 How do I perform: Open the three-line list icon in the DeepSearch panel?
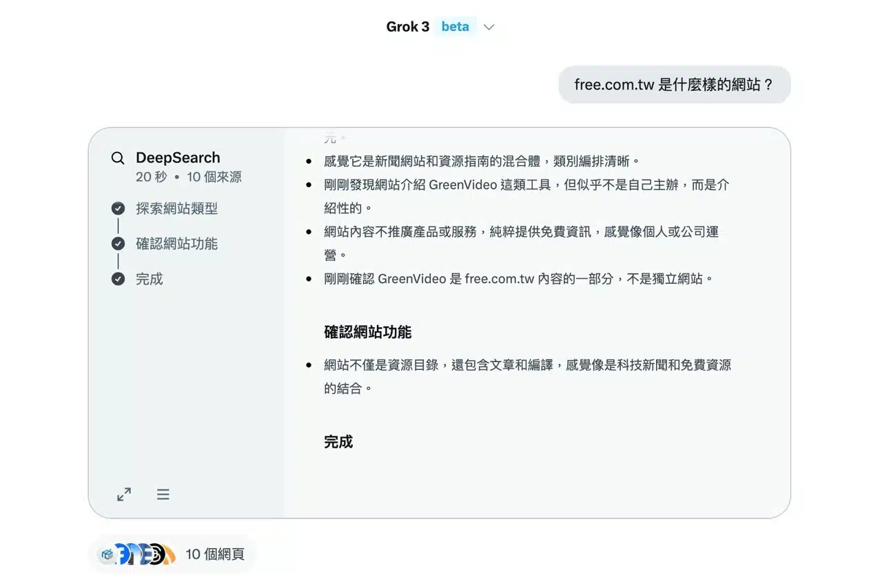pos(163,494)
